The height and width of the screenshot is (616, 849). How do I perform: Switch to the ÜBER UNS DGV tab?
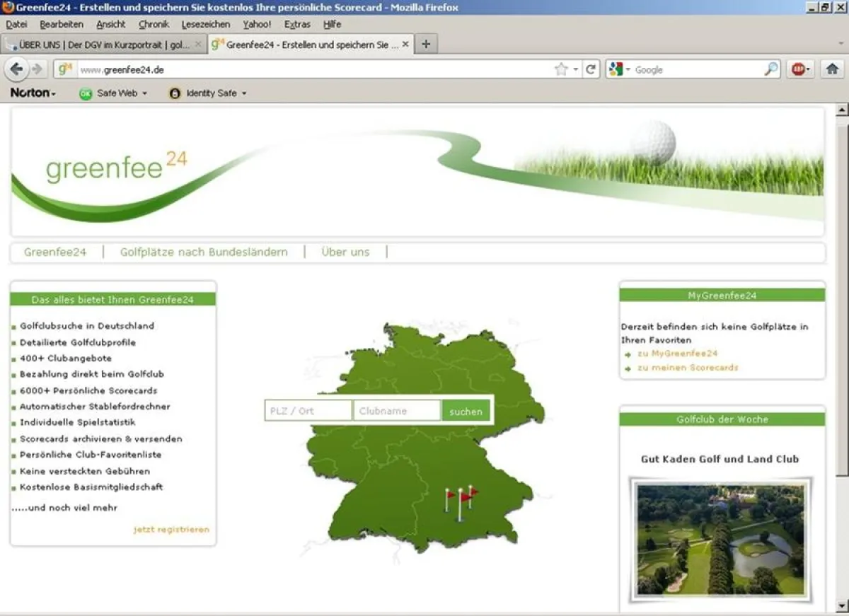coord(103,44)
